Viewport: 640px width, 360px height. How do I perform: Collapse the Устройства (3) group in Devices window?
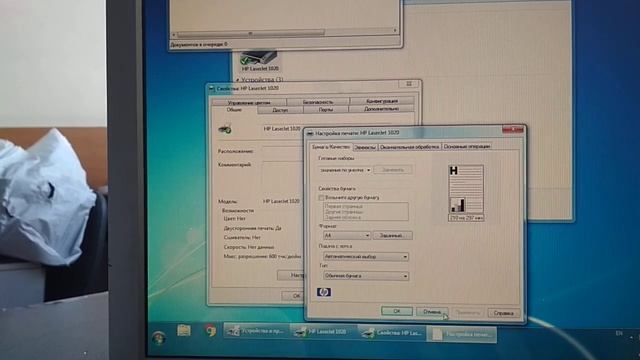(238, 80)
